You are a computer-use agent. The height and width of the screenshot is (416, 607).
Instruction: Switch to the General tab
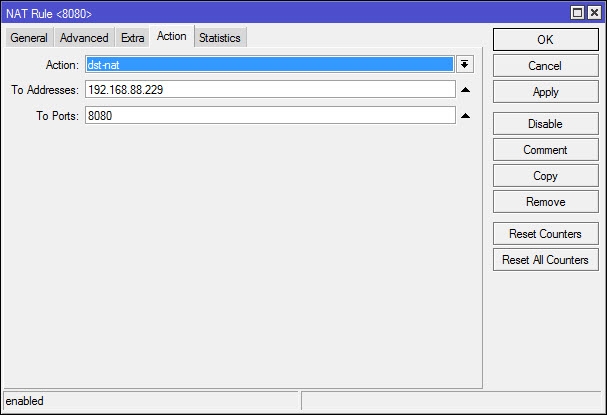point(29,38)
